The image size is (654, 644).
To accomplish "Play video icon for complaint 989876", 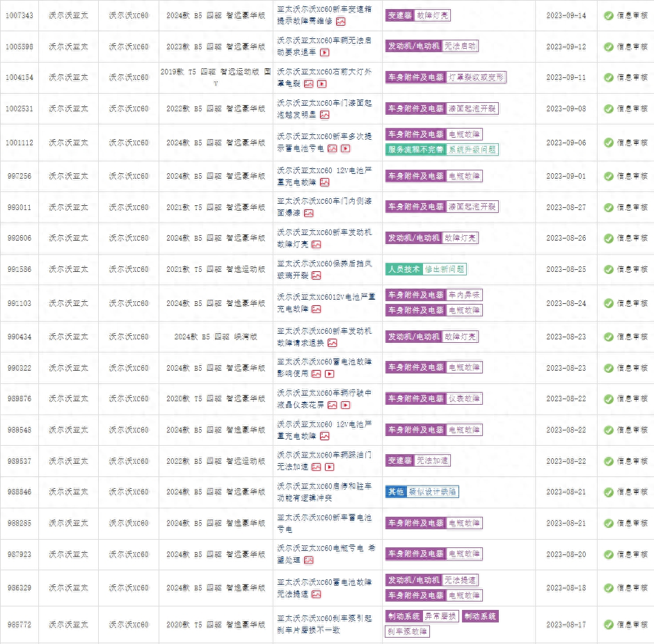I will coord(345,405).
